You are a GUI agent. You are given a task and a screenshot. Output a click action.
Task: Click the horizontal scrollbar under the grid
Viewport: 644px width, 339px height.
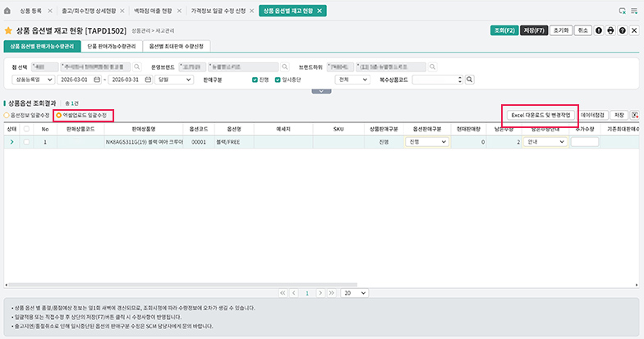click(182, 284)
